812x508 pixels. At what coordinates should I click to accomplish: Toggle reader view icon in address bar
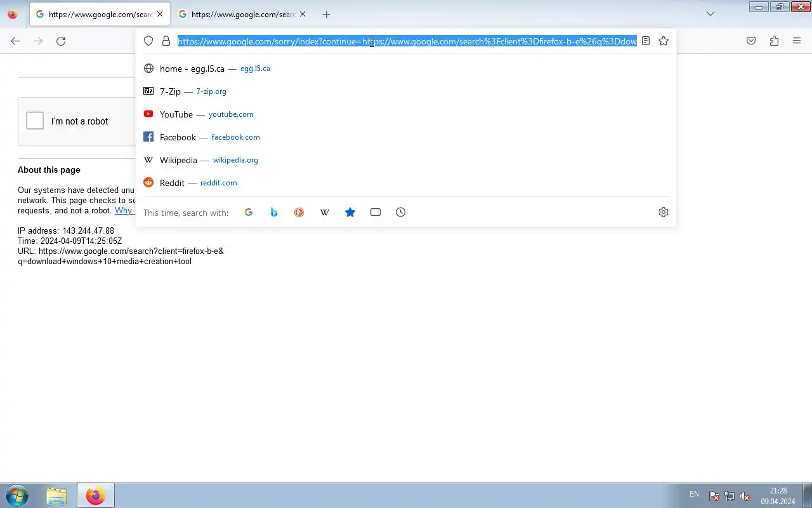coord(646,41)
